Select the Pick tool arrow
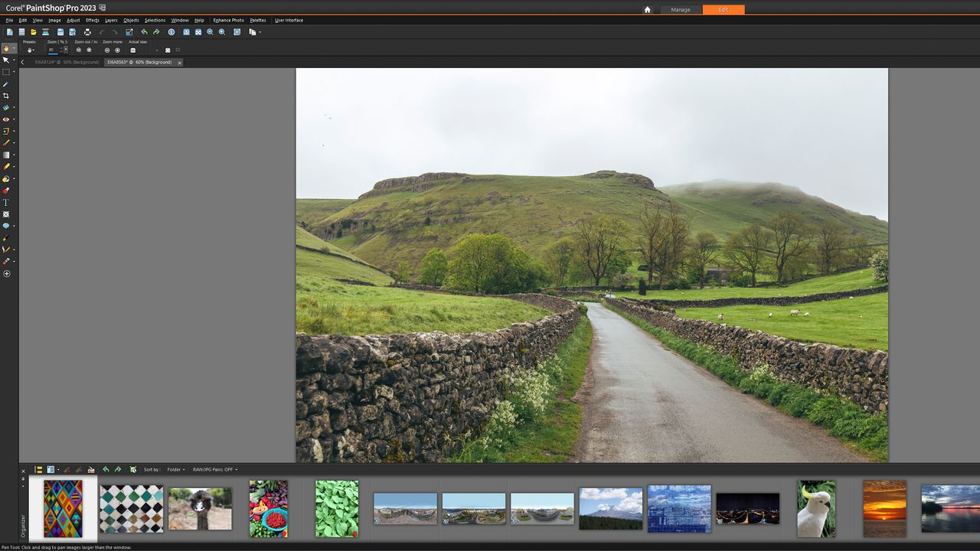This screenshot has width=980, height=551. pos(6,60)
